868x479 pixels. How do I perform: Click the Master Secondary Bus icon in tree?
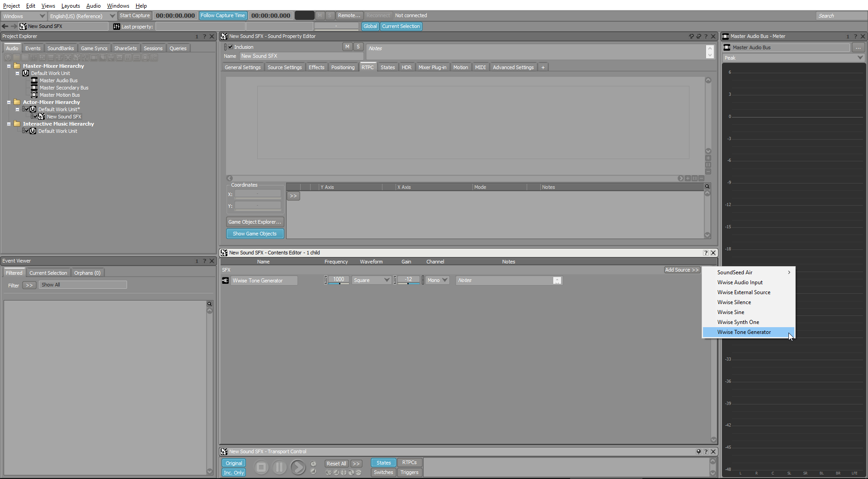click(34, 88)
